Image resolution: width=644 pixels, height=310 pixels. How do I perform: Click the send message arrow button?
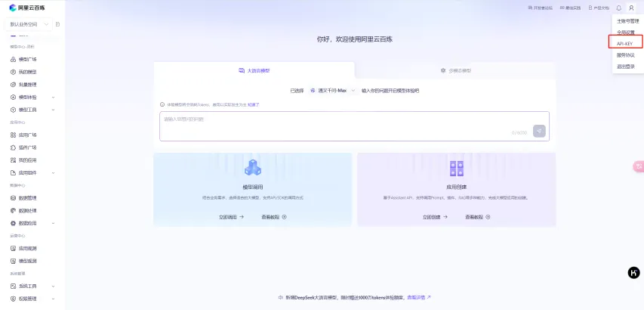[x=539, y=131]
